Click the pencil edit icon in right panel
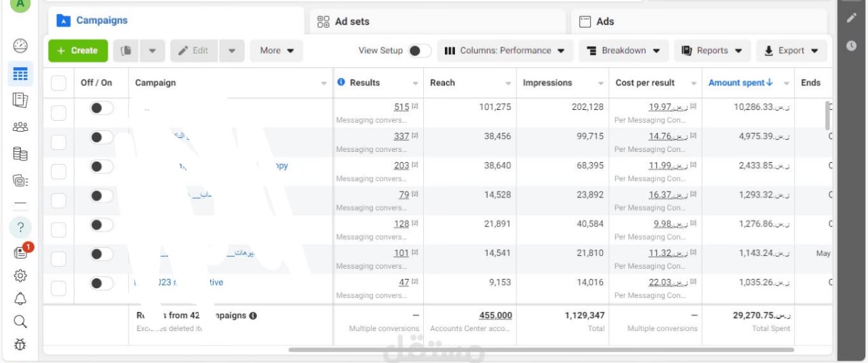The image size is (868, 363). point(852,18)
